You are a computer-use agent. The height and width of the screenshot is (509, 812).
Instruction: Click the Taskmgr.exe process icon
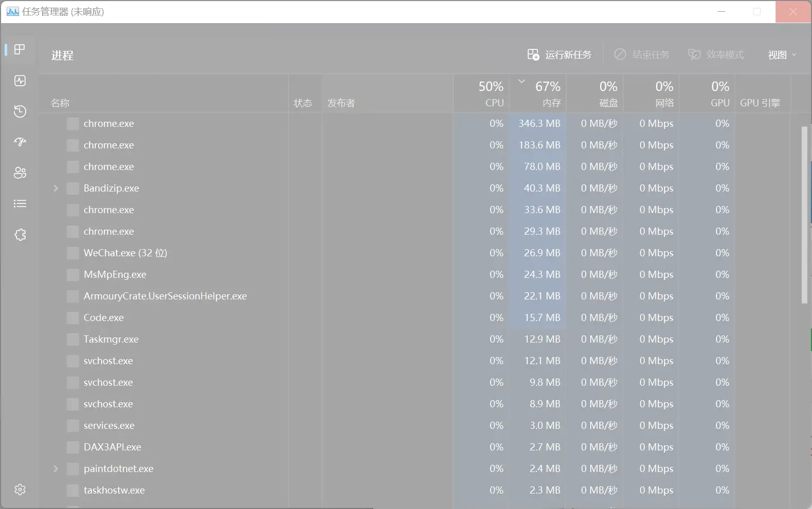pyautogui.click(x=73, y=340)
